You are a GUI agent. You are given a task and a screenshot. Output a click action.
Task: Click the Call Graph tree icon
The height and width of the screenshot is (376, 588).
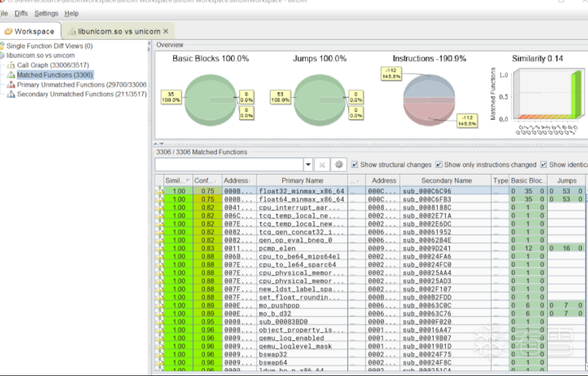[x=11, y=65]
